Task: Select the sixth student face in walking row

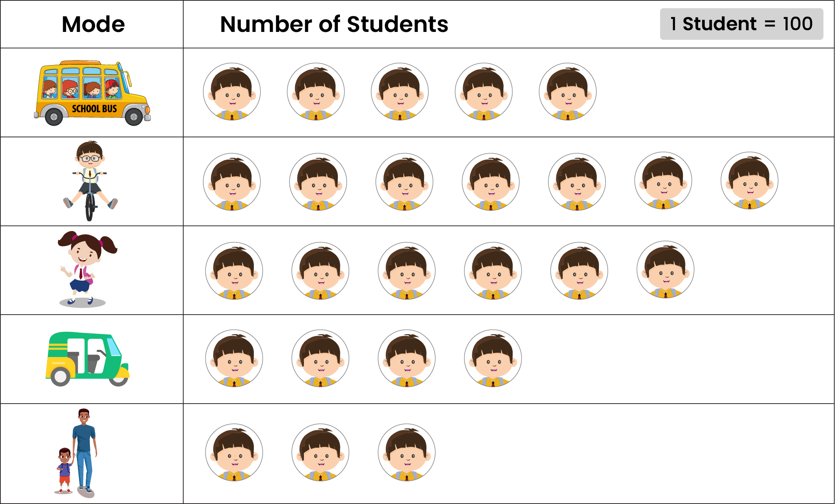Action: point(665,270)
